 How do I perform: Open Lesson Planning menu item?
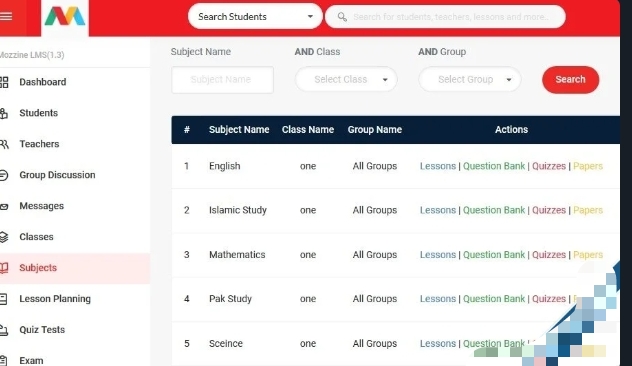(55, 299)
